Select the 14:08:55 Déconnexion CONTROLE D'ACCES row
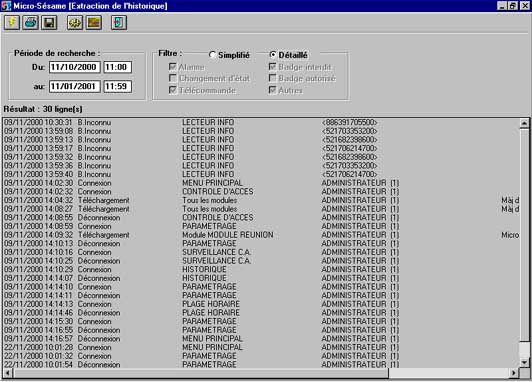The height and width of the screenshot is (382, 532). coord(261,217)
